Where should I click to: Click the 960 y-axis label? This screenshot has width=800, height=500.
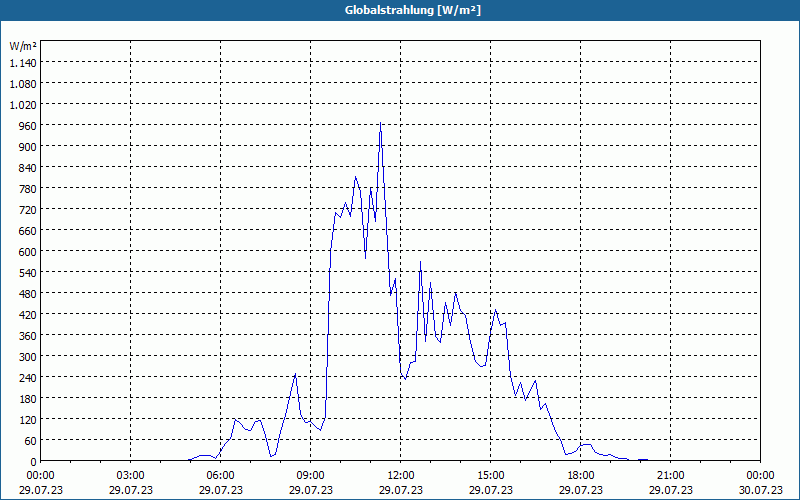click(x=28, y=126)
